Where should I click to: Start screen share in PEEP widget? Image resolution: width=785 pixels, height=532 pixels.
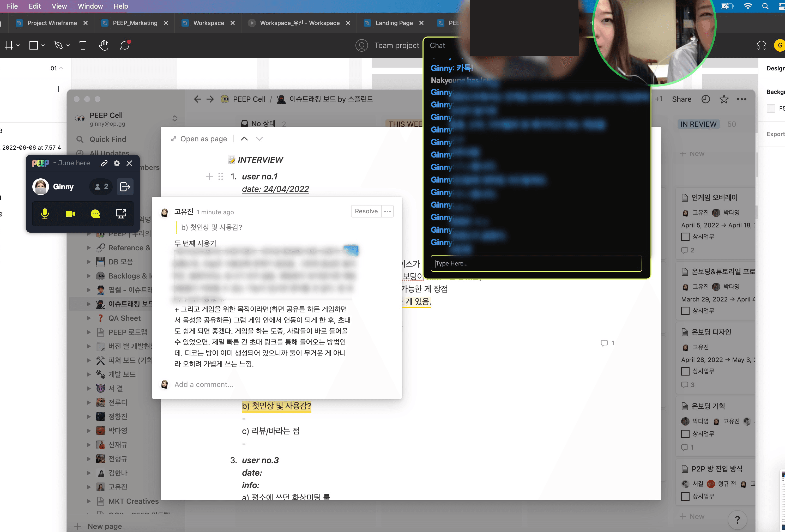tap(121, 214)
